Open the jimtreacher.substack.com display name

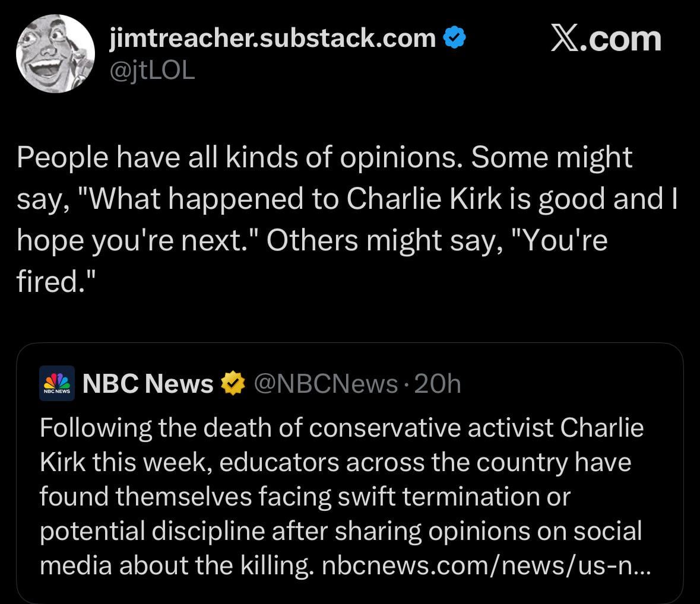point(273,37)
